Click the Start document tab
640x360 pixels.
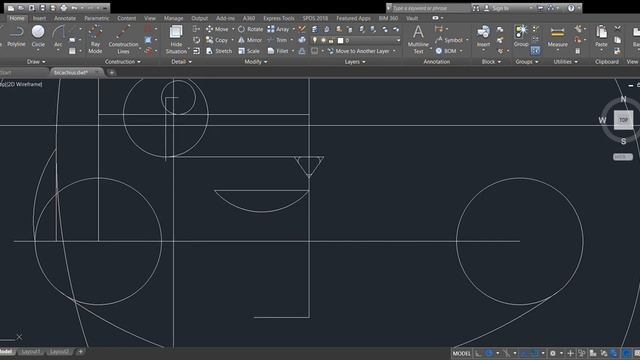6,73
